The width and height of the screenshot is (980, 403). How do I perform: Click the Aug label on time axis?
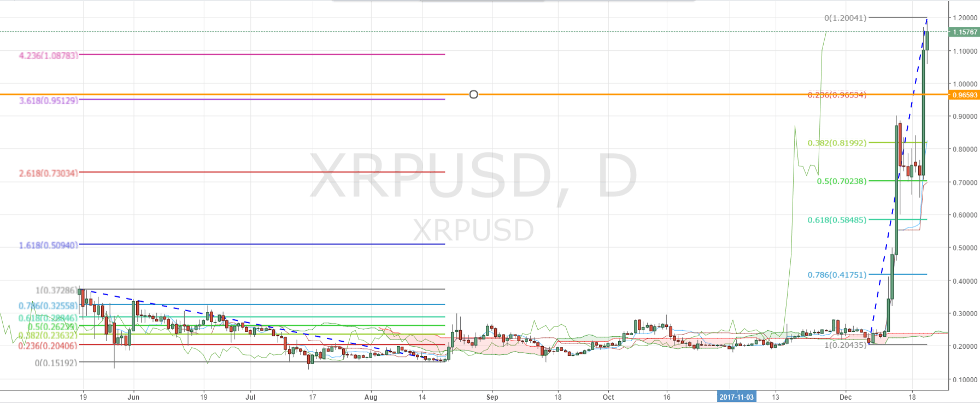point(371,398)
